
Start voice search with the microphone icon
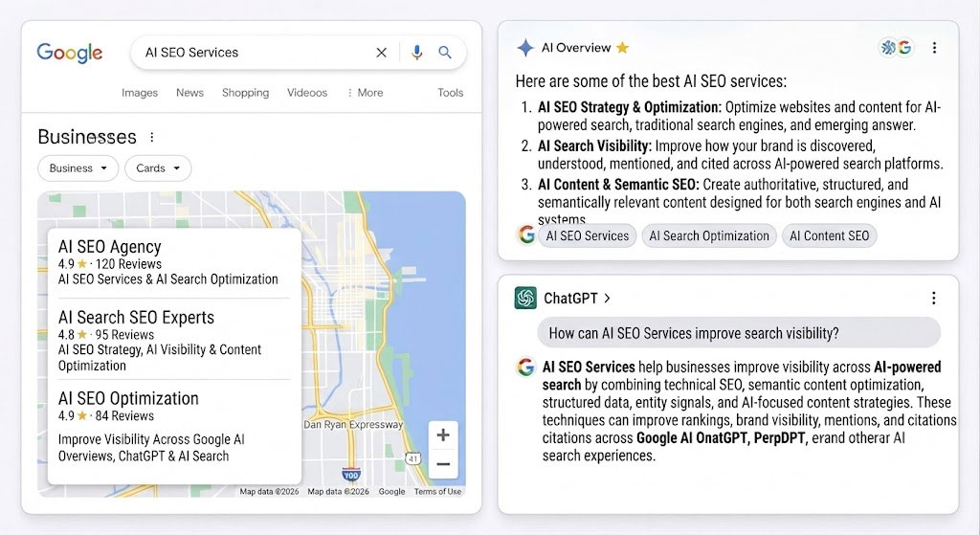coord(417,53)
